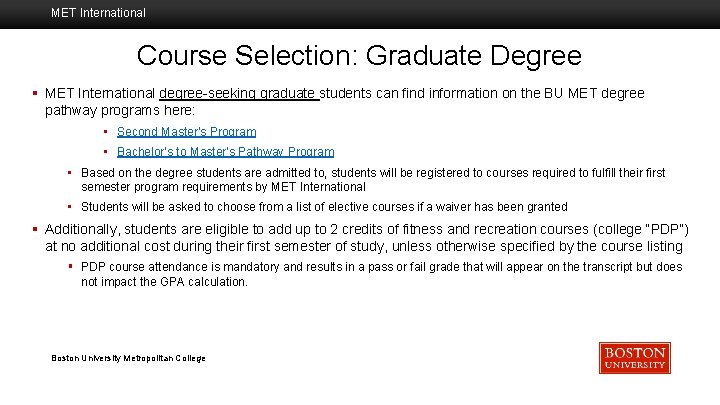720x405 pixels.
Task: Select paragraph starting 'Based on the degree'
Action: pyautogui.click(x=372, y=180)
